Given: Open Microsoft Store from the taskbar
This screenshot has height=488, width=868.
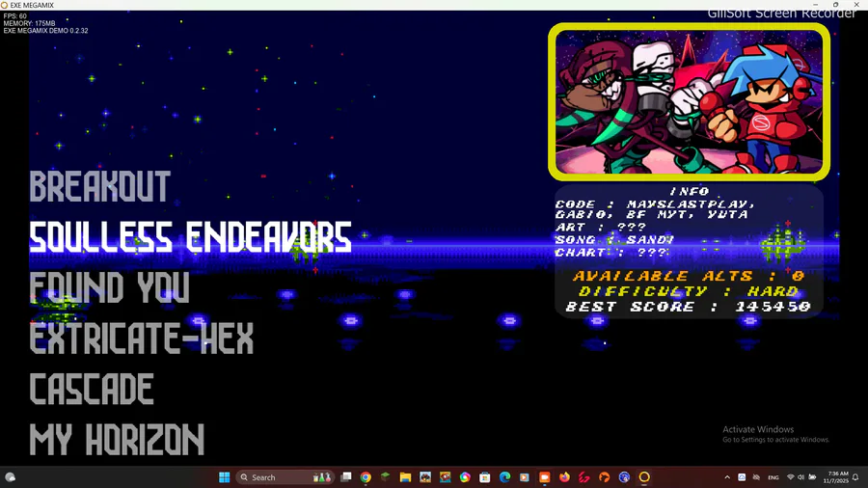Looking at the screenshot, I should tap(485, 477).
